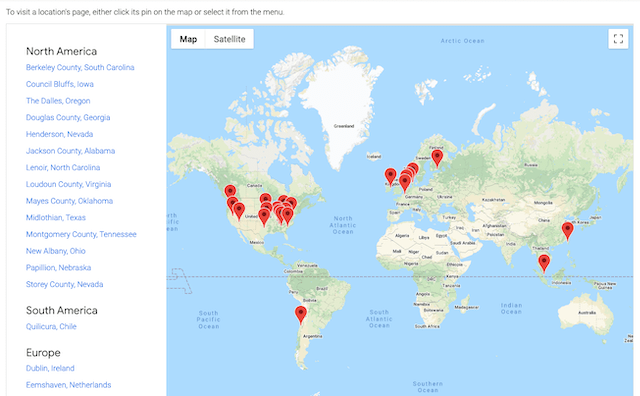Click the Oregon pin in northwest USA
This screenshot has width=640, height=396.
pyautogui.click(x=230, y=192)
